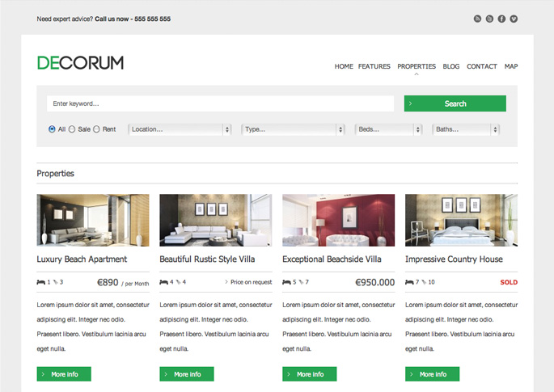The image size is (554, 392).
Task: Open the Beds dropdown
Action: click(389, 129)
